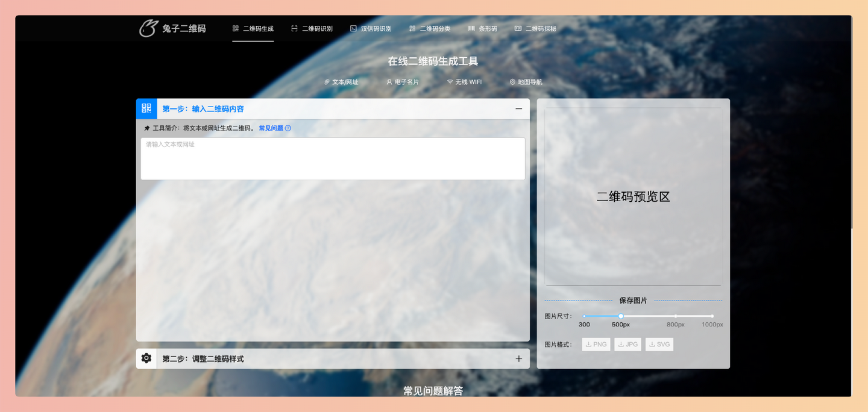Select the 条形码 barcode icon
The image size is (868, 412).
[471, 28]
